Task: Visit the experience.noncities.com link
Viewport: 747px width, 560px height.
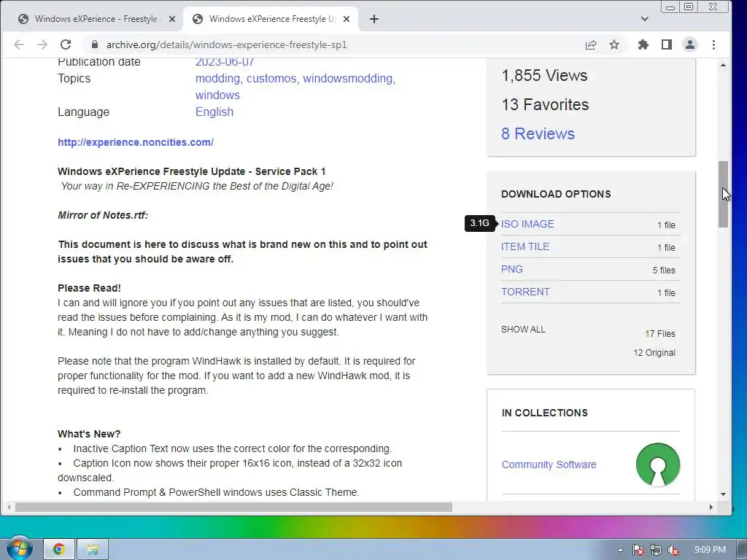Action: [136, 142]
